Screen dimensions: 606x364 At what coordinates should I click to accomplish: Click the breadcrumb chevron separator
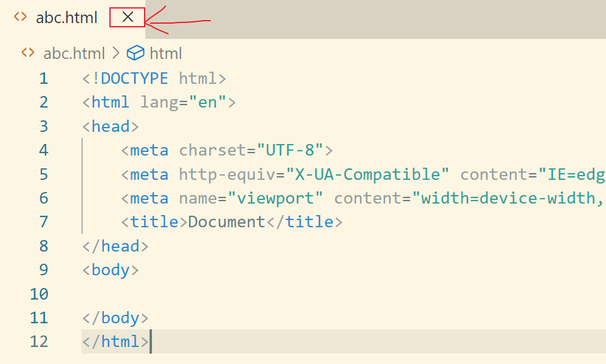[115, 53]
